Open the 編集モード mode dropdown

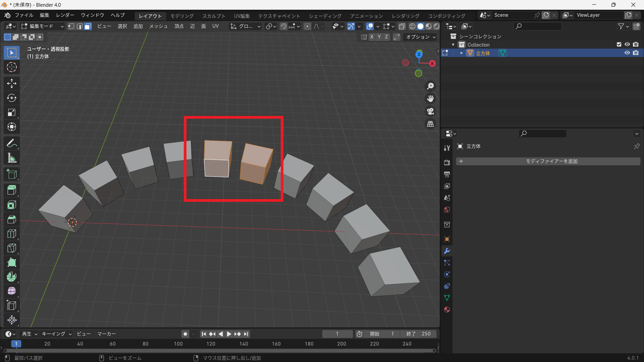point(42,26)
